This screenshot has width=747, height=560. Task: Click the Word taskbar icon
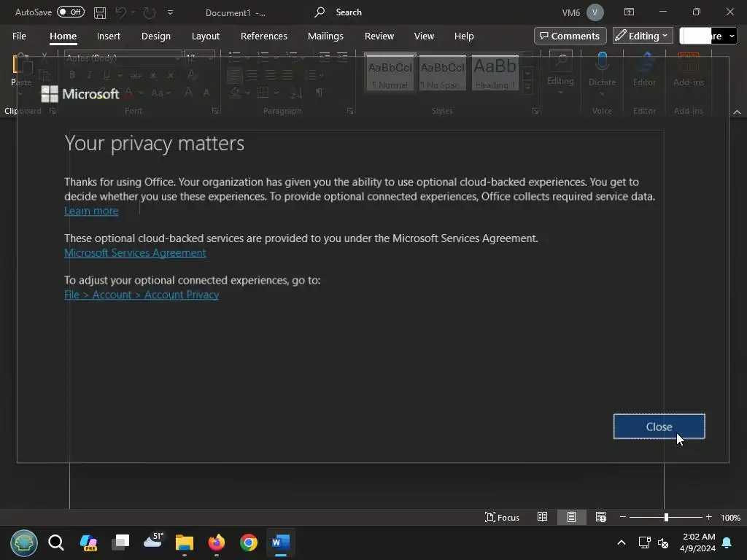(281, 542)
